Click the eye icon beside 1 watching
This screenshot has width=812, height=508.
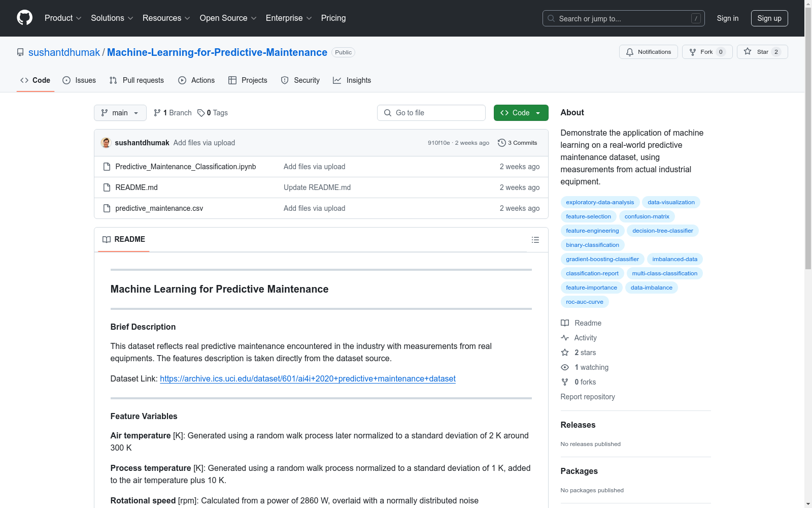[x=565, y=367]
